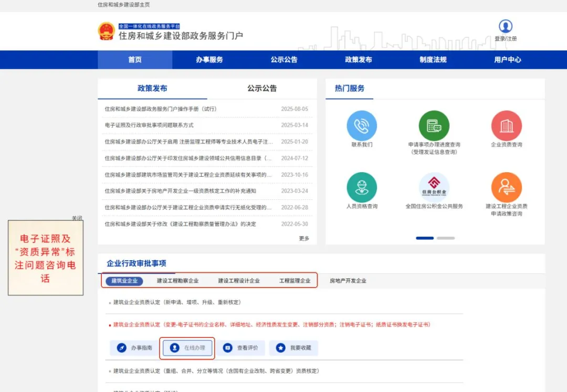This screenshot has height=392, width=567.
Task: Open 无纸化受理 article dated 2022-06-28
Action: [188, 207]
